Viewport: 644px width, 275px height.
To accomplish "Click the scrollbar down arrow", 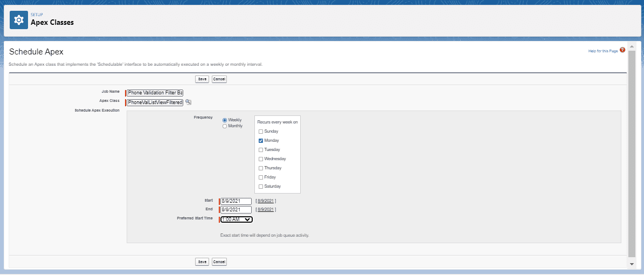I will click(x=632, y=264).
